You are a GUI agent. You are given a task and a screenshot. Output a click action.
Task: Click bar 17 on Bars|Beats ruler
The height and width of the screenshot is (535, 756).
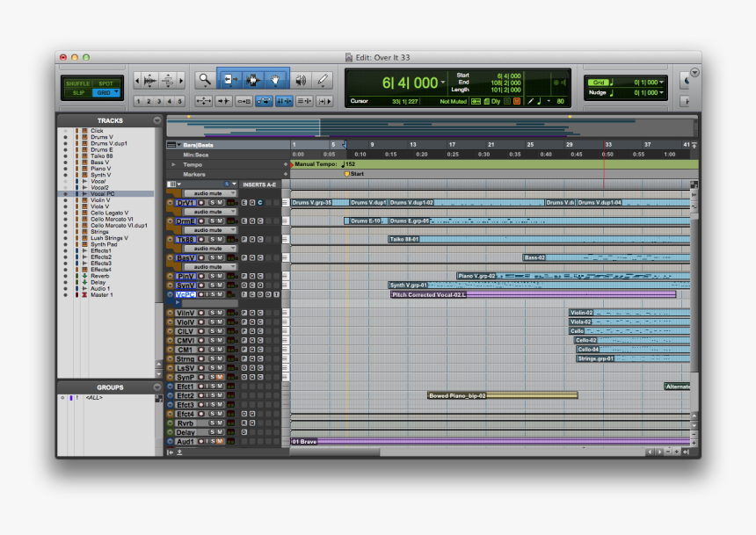click(x=452, y=145)
